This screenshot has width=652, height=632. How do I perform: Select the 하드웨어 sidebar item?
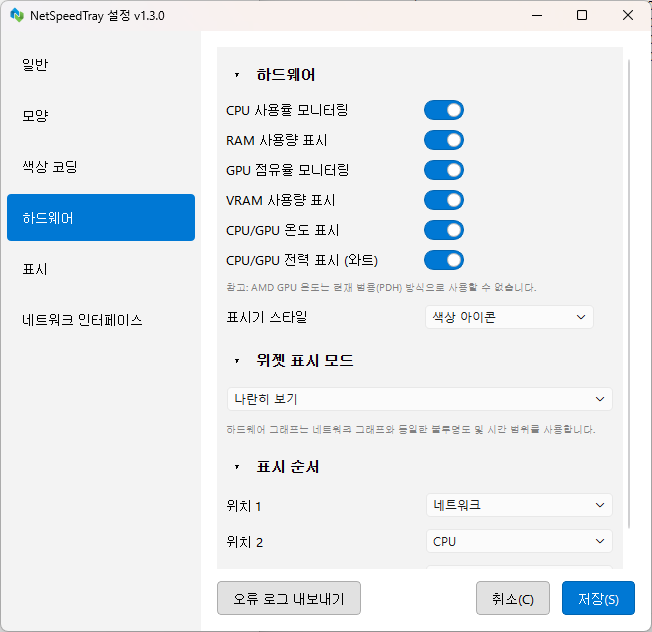tap(101, 217)
